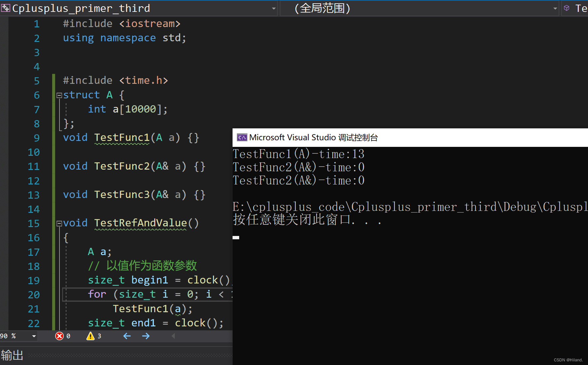Click the squiggle-underlined TestFunc1 definition name
The image size is (588, 365).
[x=122, y=138]
